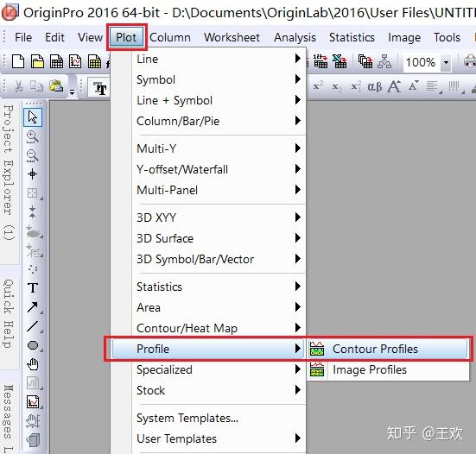Click the Greek alphabet αβ formatting icon

pos(375,86)
